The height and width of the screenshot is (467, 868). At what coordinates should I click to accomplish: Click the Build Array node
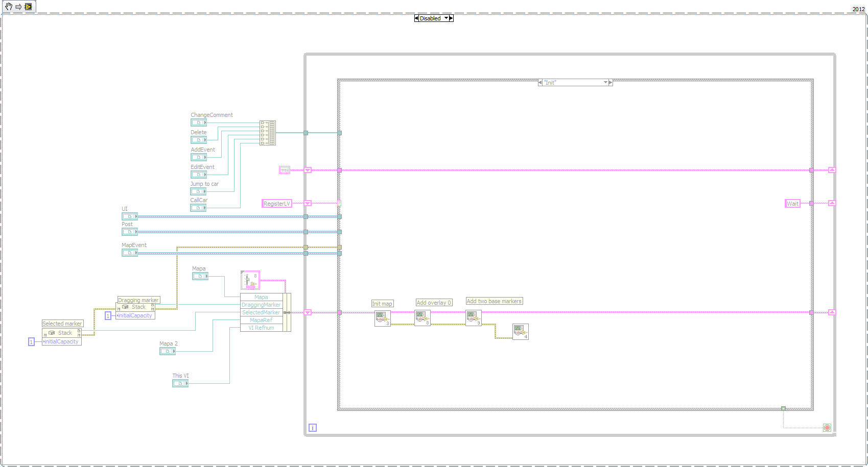(x=268, y=133)
